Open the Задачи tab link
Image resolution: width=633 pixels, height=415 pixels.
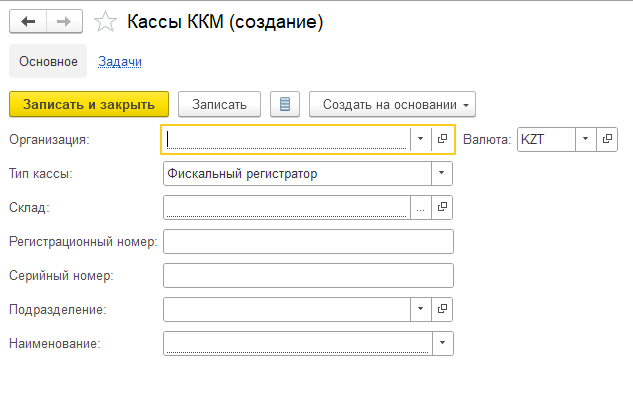(119, 61)
